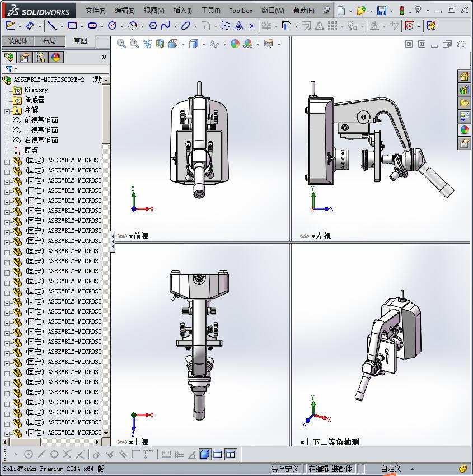Image resolution: width=473 pixels, height=476 pixels.
Task: Expand the 注解 tree node
Action: click(x=7, y=111)
